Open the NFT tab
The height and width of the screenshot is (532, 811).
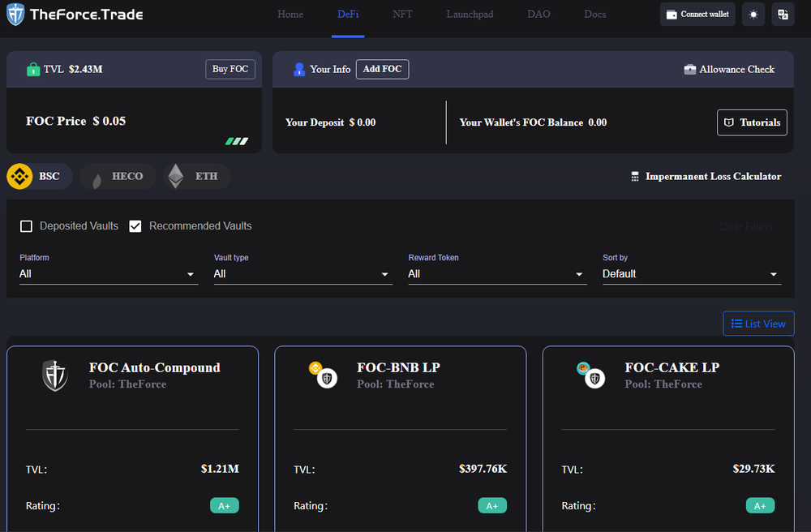402,15
